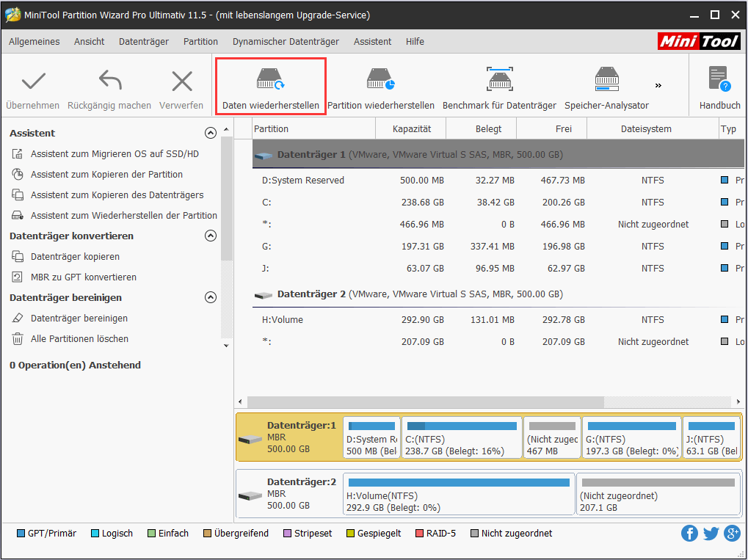Image resolution: width=748 pixels, height=560 pixels.
Task: Click partition list scroll right arrow
Action: coord(738,401)
